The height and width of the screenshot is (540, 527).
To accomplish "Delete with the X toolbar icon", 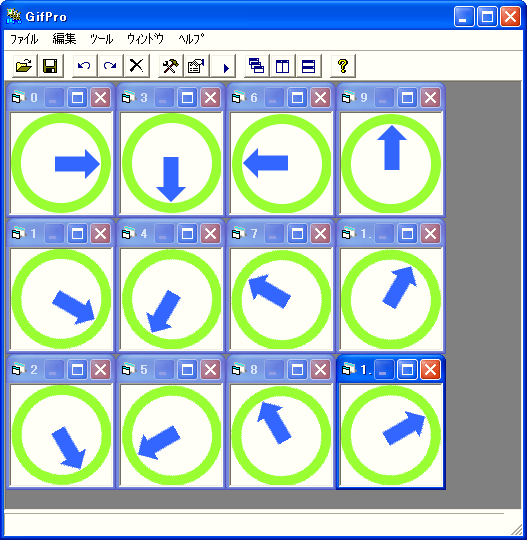I will tap(136, 65).
